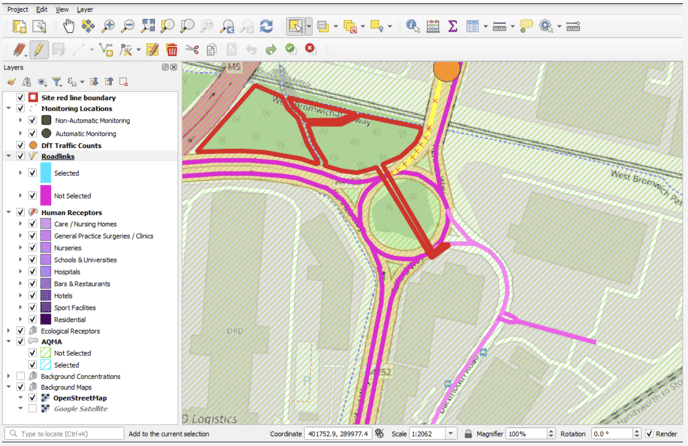Image resolution: width=688 pixels, height=446 pixels.
Task: Toggle the Hospitals receptor checkbox
Action: click(x=32, y=271)
